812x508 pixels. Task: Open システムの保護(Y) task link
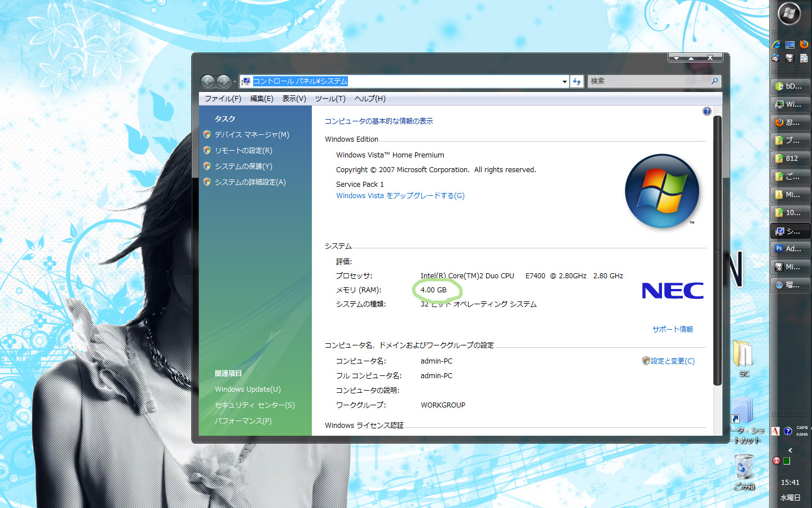click(243, 167)
